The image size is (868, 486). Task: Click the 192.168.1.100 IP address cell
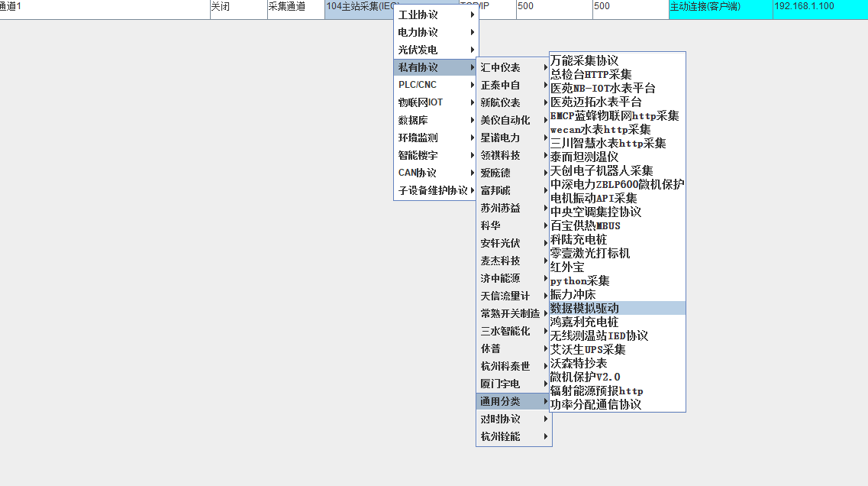[x=821, y=9]
